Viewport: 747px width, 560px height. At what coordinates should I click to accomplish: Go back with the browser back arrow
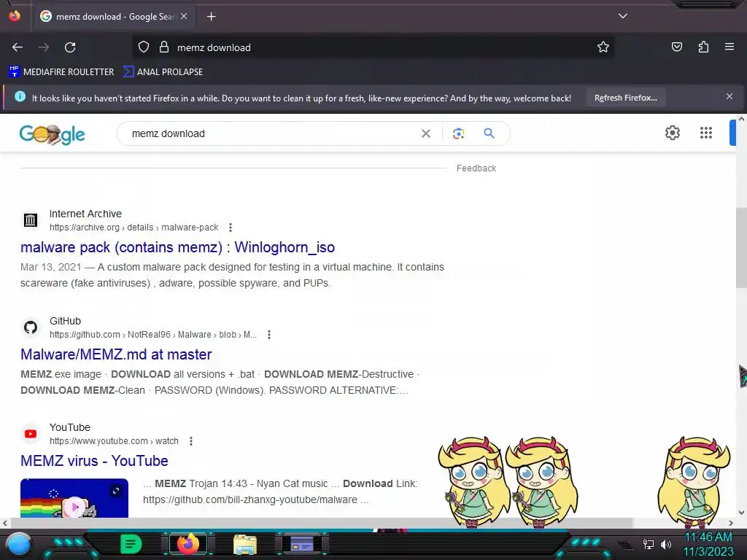tap(18, 47)
